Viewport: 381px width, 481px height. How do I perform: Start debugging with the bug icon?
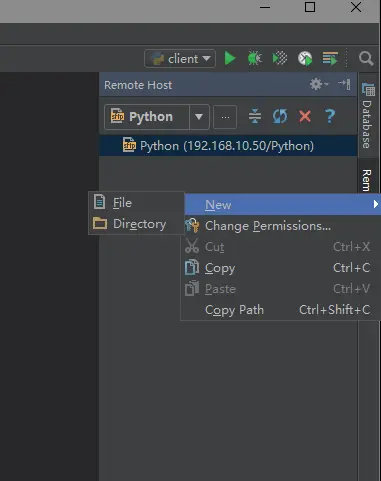pos(255,59)
